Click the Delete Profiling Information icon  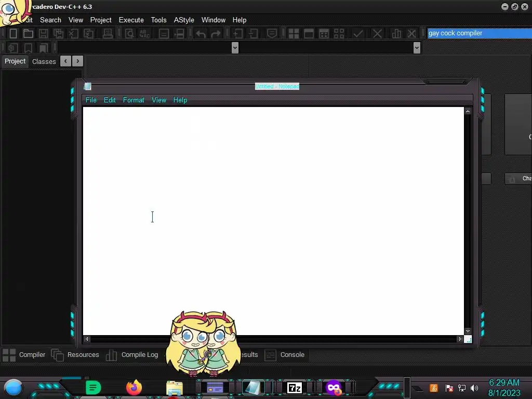[411, 33]
